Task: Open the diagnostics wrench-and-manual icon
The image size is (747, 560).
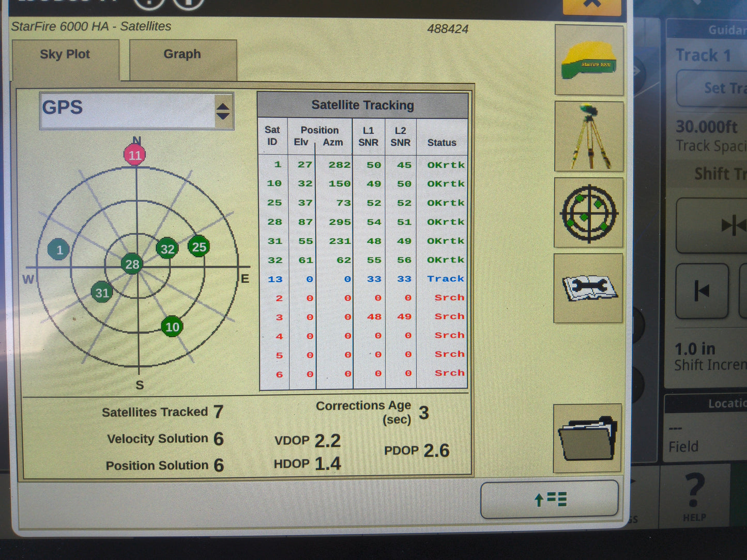Action: [x=588, y=288]
